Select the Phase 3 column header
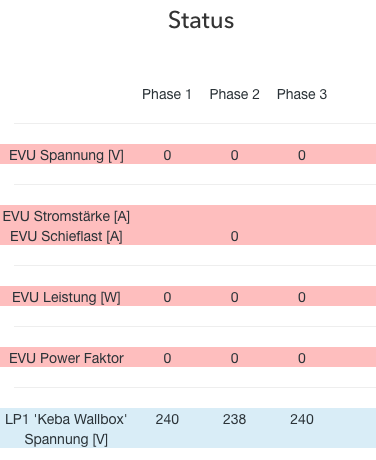This screenshot has width=376, height=460. 302,94
